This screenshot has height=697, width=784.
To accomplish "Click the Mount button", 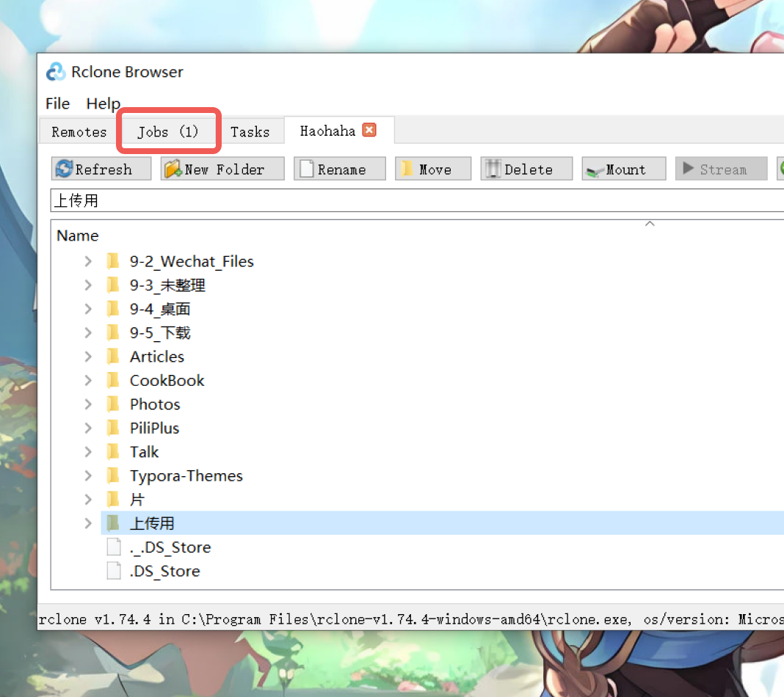I will [624, 169].
